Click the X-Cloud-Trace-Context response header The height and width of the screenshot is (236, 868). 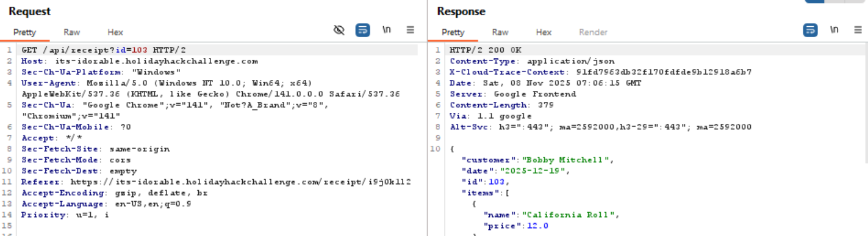coord(601,72)
